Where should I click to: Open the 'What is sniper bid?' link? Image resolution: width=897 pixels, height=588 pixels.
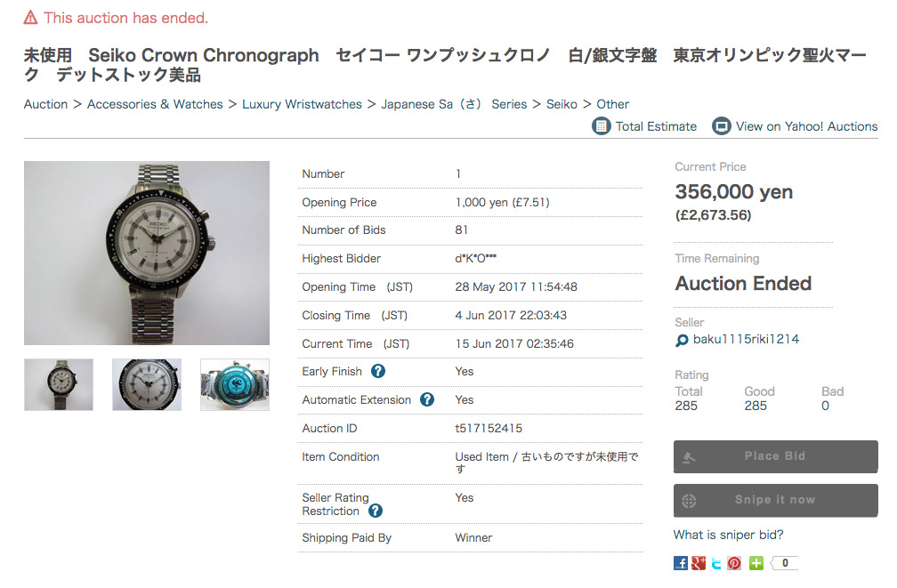728,535
